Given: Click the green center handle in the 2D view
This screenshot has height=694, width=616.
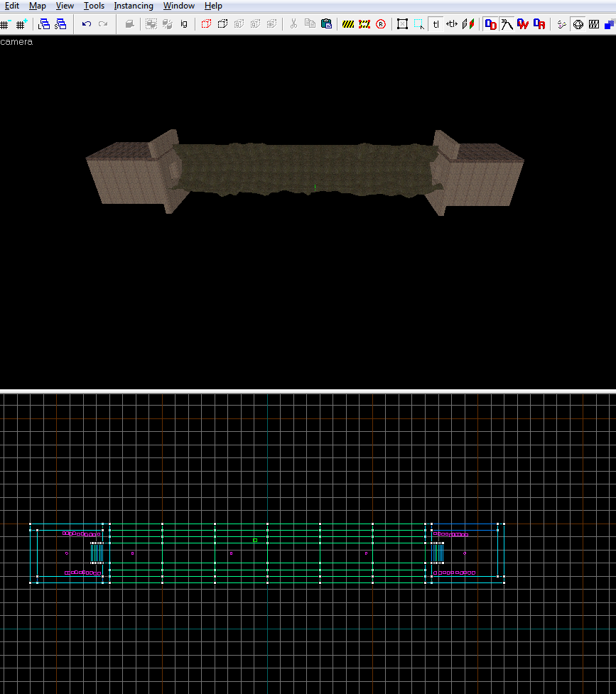Looking at the screenshot, I should coord(255,541).
